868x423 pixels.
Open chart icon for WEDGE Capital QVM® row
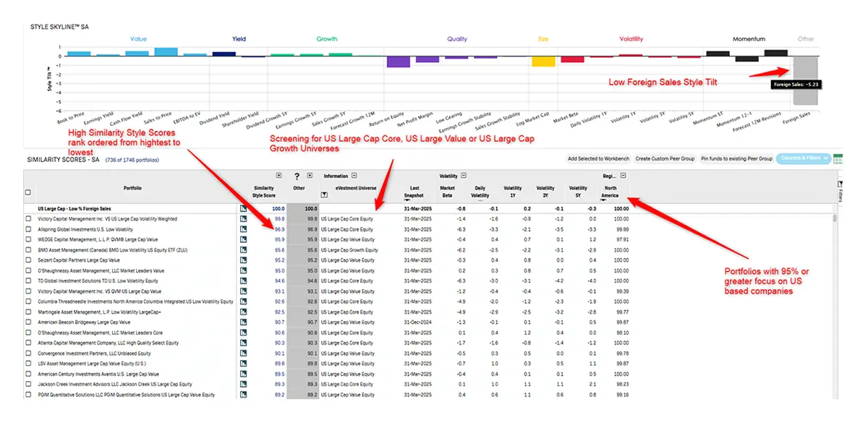click(x=244, y=239)
